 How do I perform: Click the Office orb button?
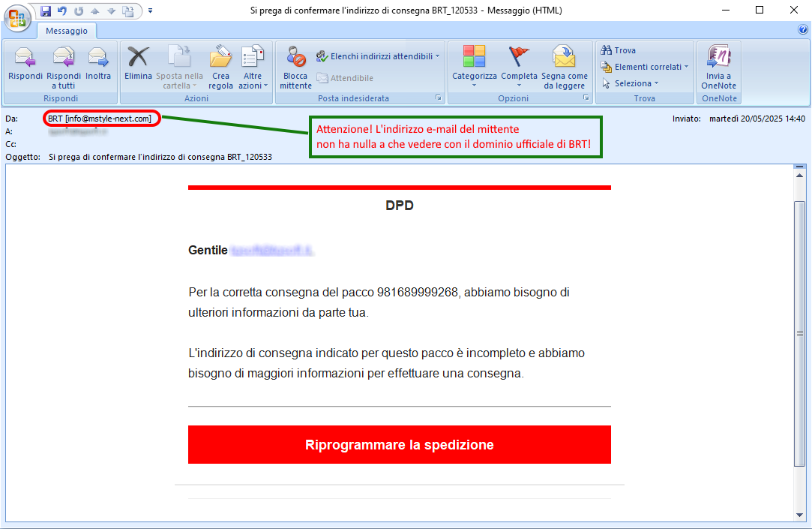(x=17, y=17)
